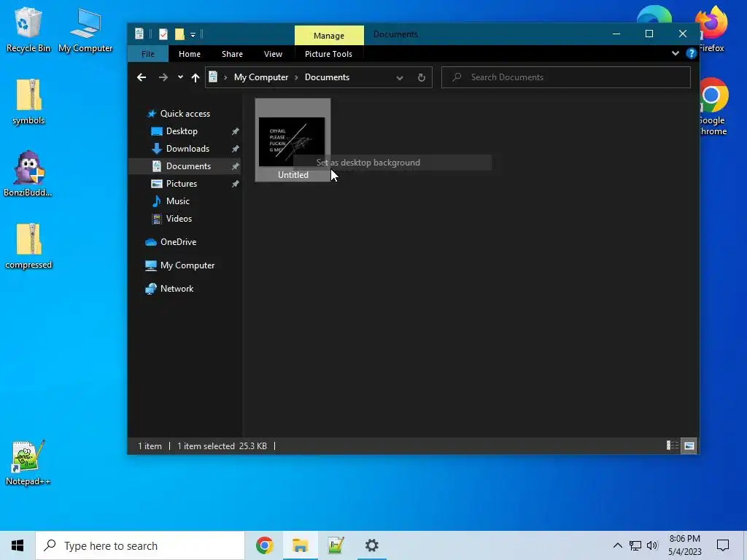Click the Search Documents field
Image resolution: width=747 pixels, height=560 pixels.
click(566, 77)
